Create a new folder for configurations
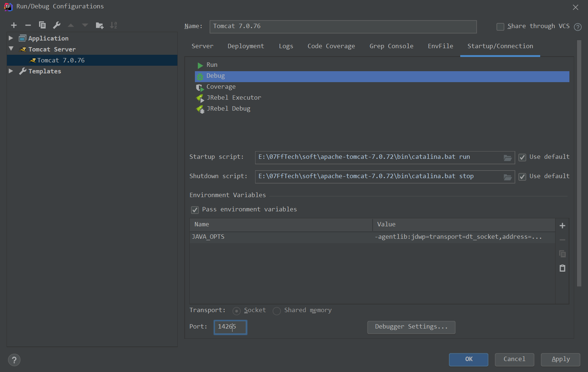This screenshot has height=372, width=588. [x=100, y=25]
